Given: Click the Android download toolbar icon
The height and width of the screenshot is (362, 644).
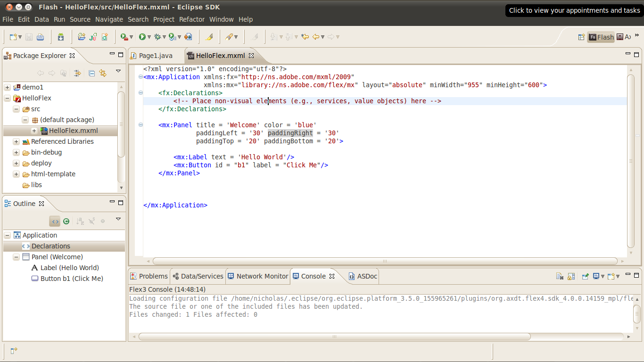Looking at the screenshot, I should point(61,37).
